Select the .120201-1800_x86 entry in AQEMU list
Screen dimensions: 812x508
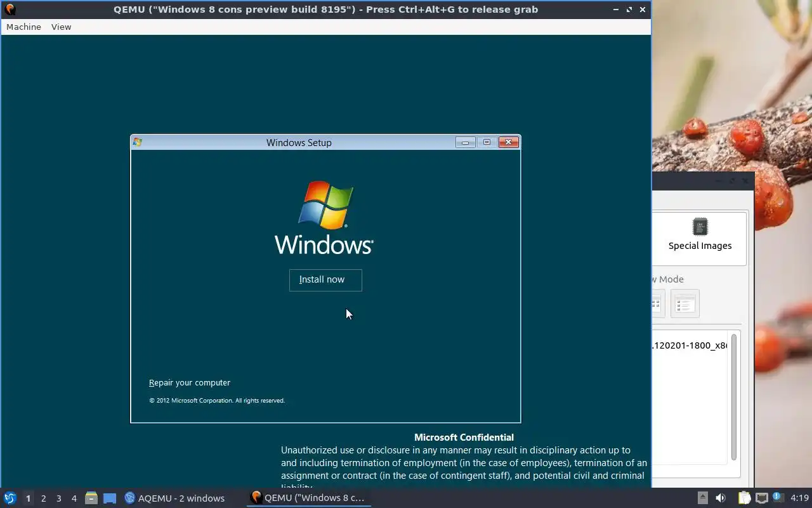tap(690, 346)
